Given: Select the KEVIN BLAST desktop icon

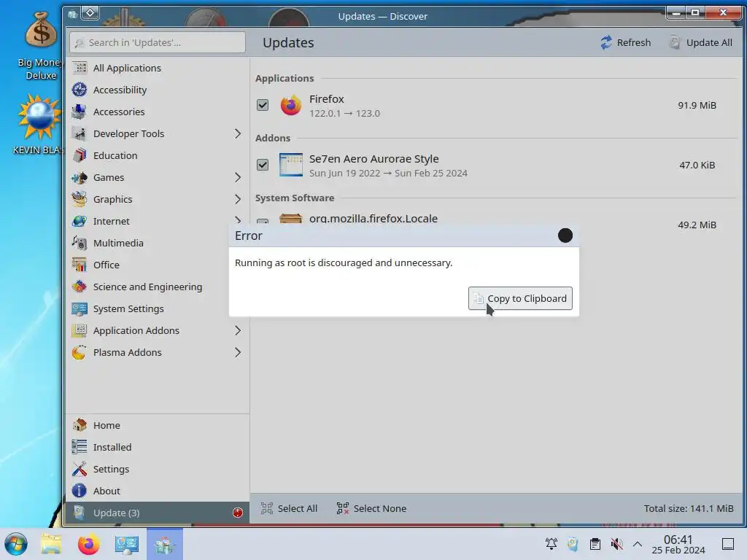Looking at the screenshot, I should tap(39, 125).
